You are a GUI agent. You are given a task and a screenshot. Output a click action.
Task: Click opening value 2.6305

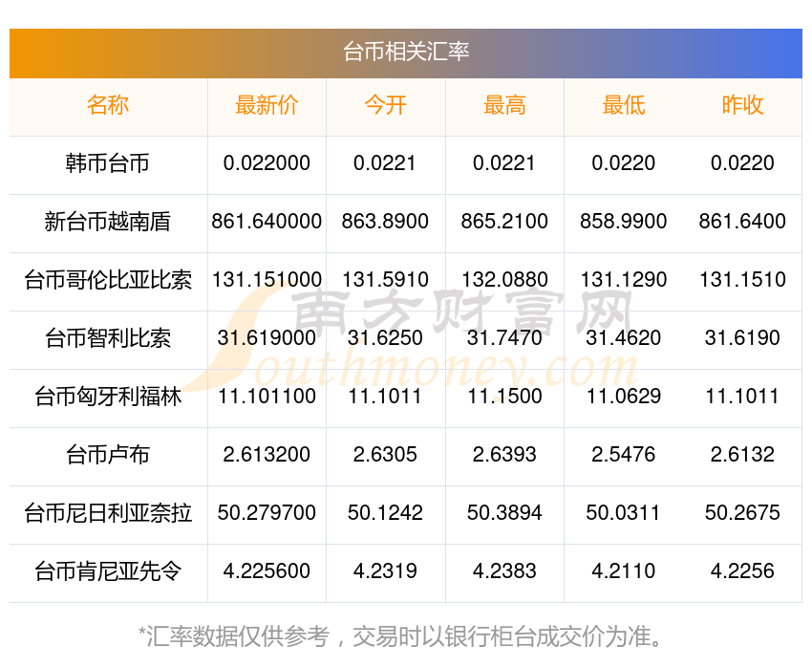tap(385, 455)
